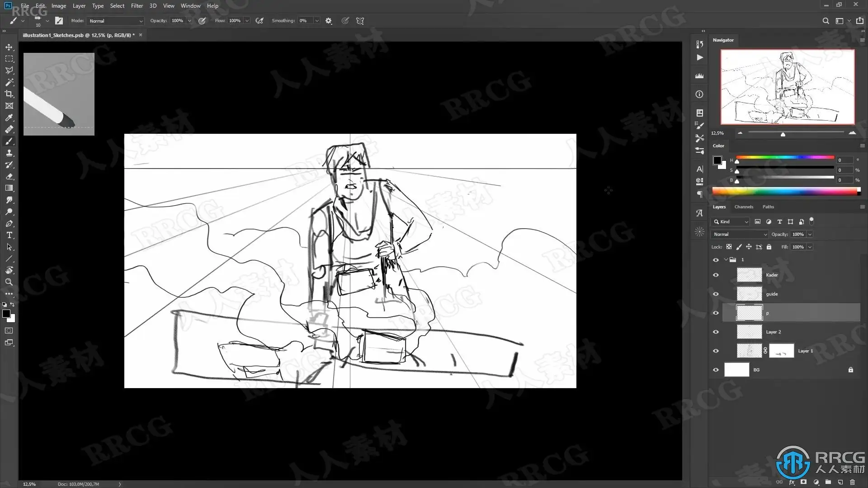868x488 pixels.
Task: Select the Horizontal Type tool
Action: pos(9,235)
